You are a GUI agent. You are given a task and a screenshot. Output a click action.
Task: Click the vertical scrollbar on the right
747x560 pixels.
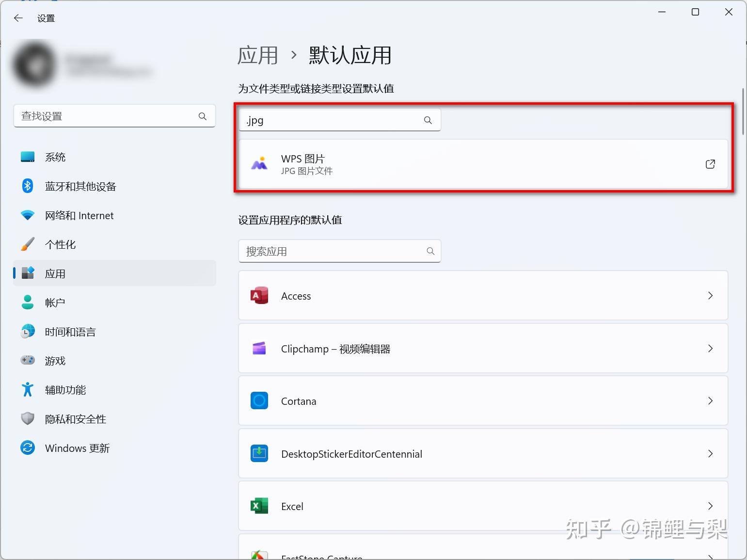pos(743,112)
